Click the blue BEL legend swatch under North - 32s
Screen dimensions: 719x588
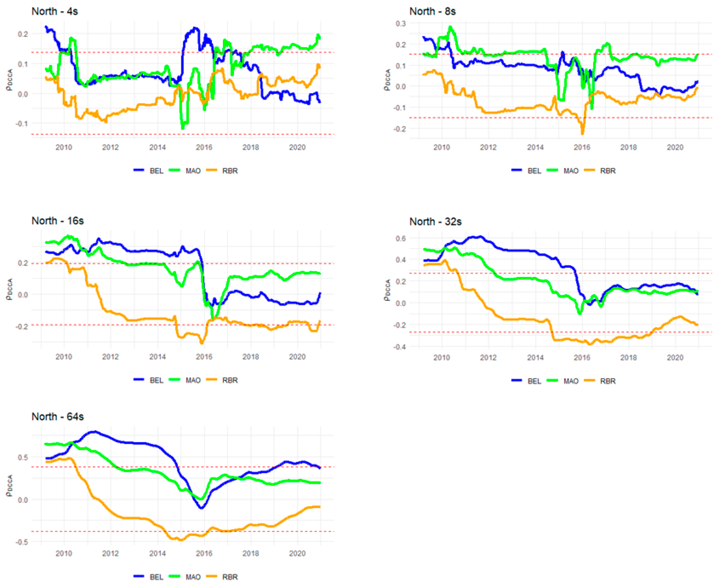coord(517,380)
